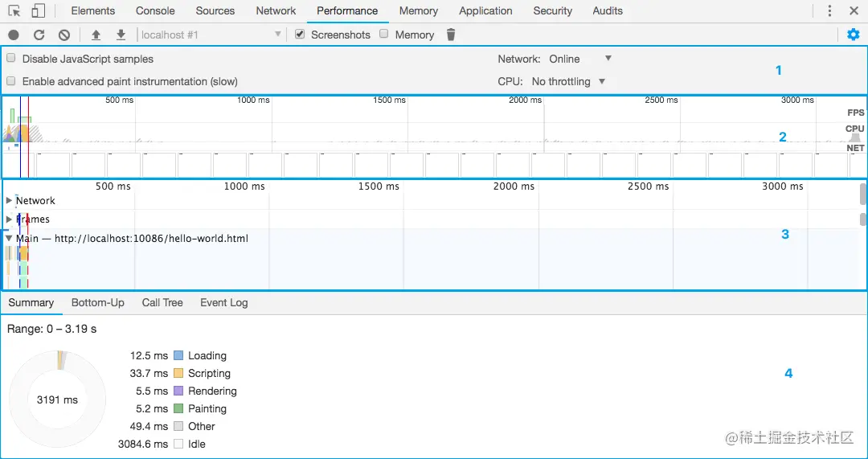Show the Event Log tab
This screenshot has width=868, height=459.
(224, 302)
